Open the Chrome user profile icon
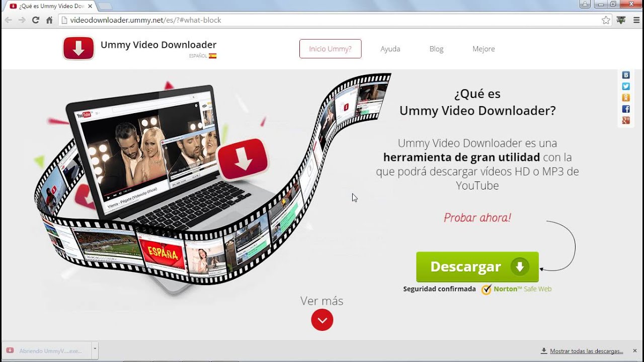The image size is (644, 362). tap(585, 4)
